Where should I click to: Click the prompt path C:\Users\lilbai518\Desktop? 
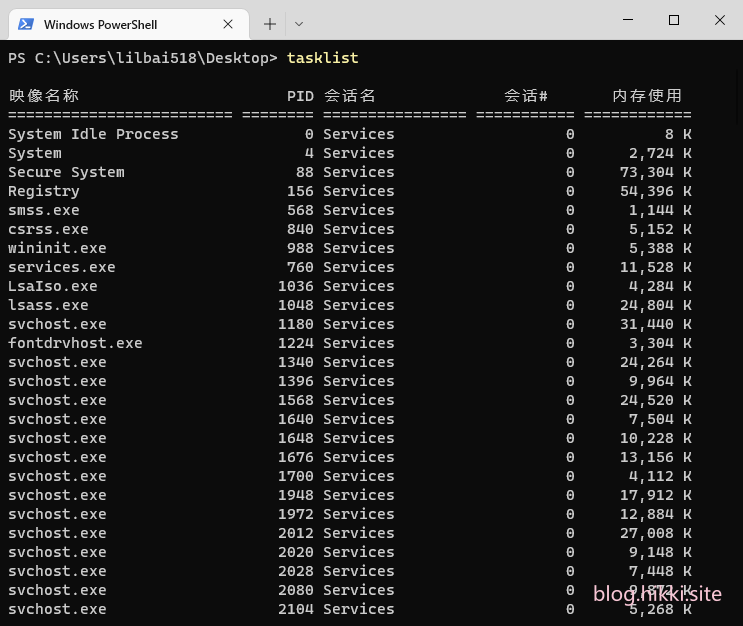pos(152,58)
